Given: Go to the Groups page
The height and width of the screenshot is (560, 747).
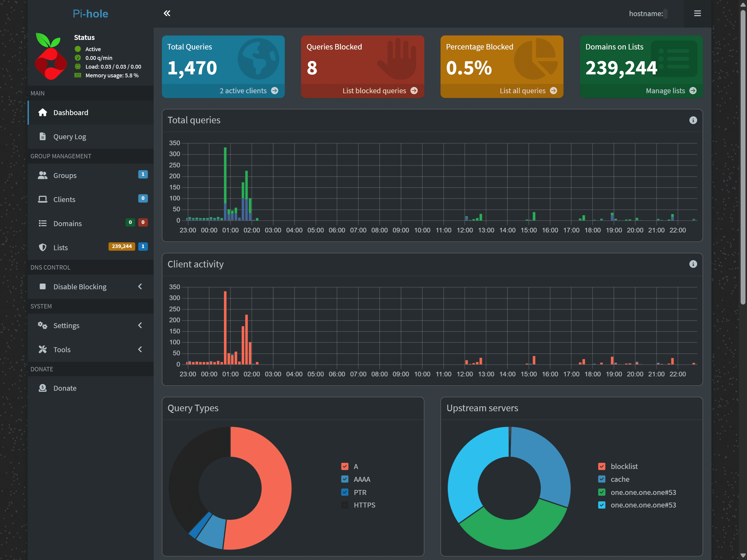Looking at the screenshot, I should tap(91, 175).
